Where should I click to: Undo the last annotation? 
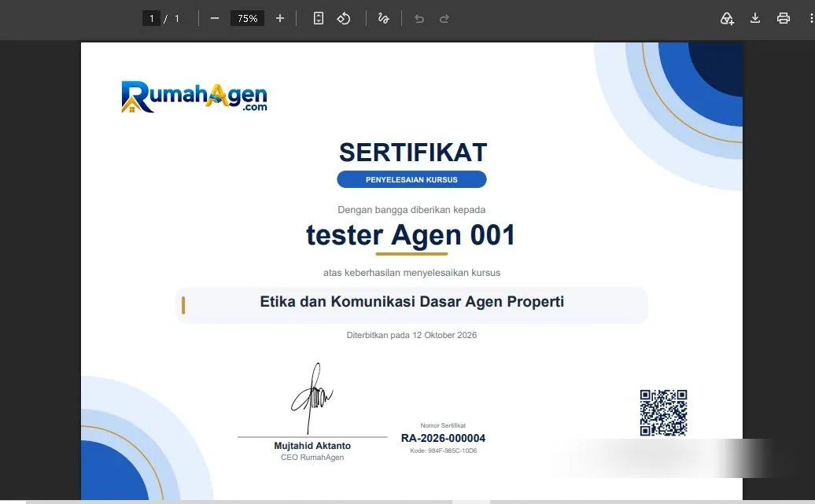coord(419,19)
